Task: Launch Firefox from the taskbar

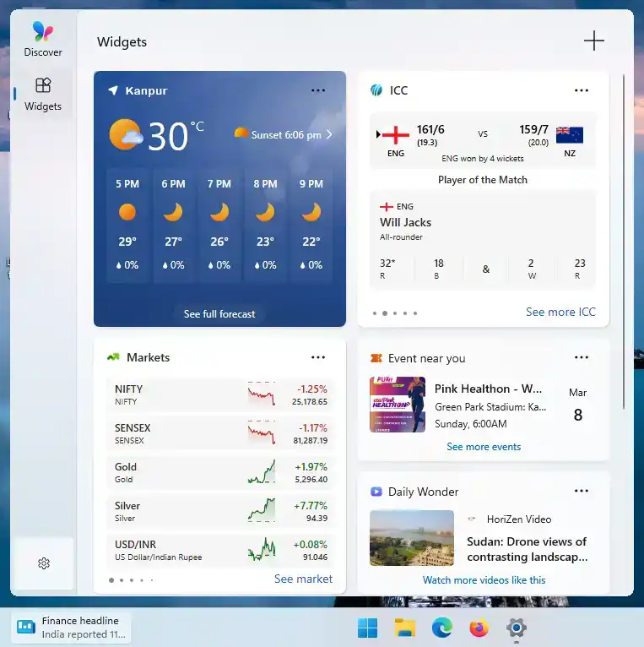Action: [x=479, y=628]
